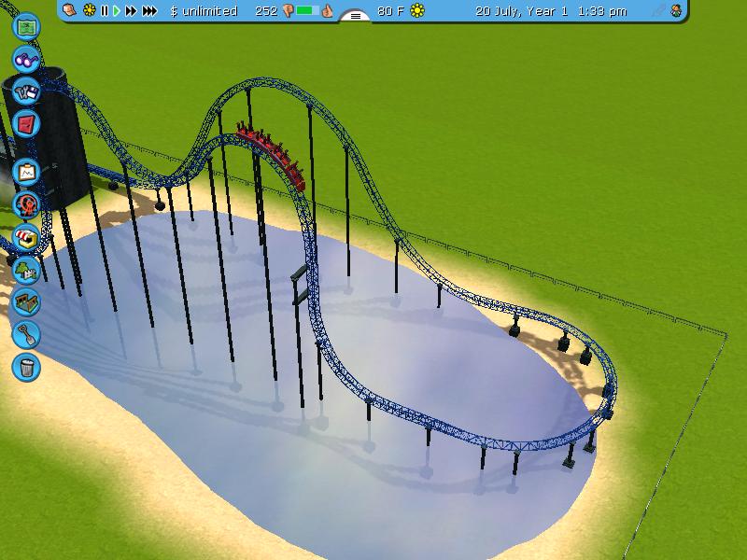Open guest info icon at bar end
Image resolution: width=747 pixels, height=560 pixels.
point(676,10)
